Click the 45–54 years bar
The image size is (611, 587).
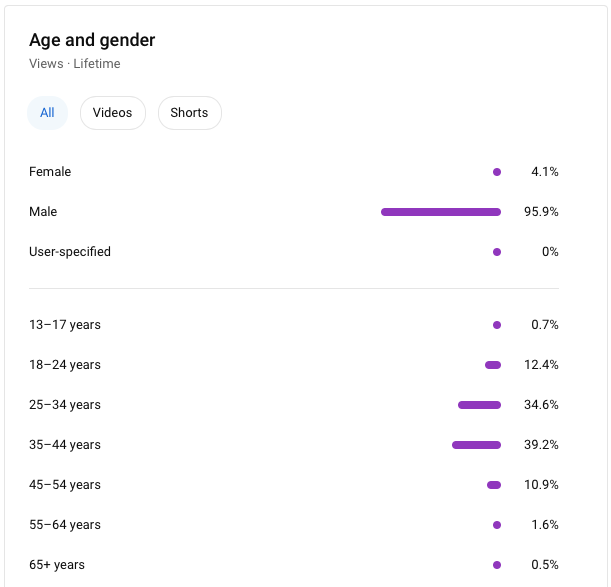494,485
